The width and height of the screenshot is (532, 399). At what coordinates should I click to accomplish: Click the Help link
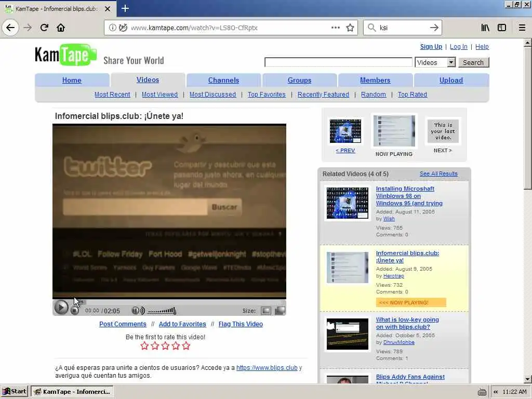(482, 47)
